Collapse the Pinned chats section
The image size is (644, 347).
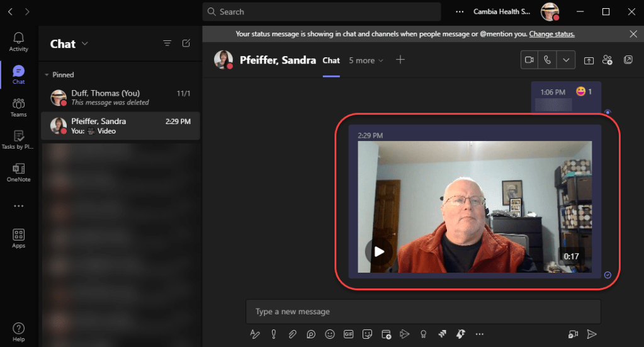[47, 75]
